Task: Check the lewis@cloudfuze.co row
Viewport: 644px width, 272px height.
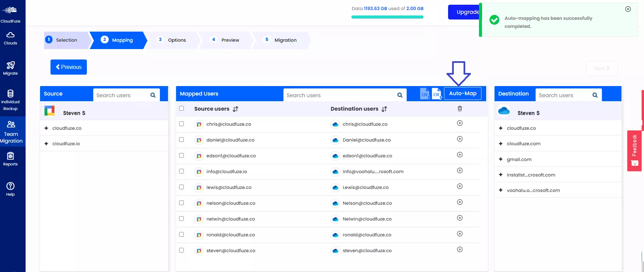Action: coord(181,187)
